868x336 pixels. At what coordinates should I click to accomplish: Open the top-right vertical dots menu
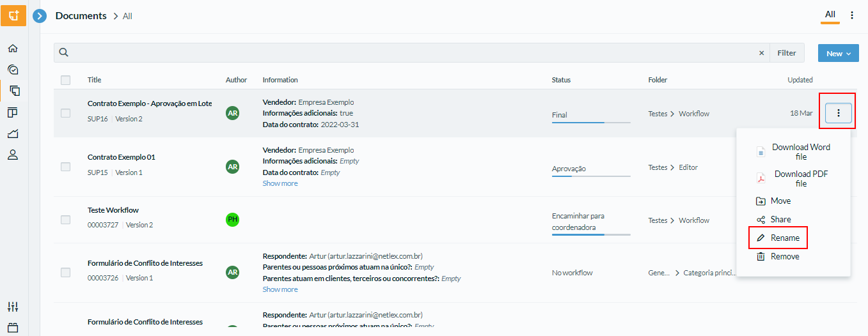[x=852, y=15]
